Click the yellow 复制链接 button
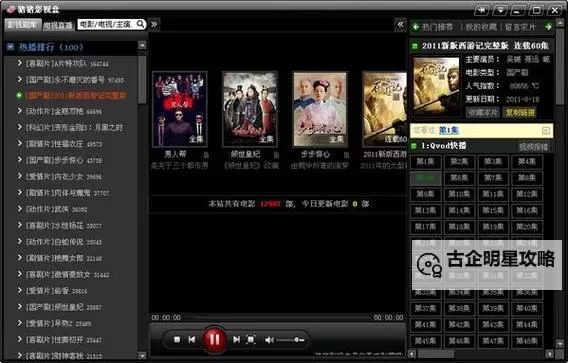Image resolution: width=568 pixels, height=363 pixels. coord(520,112)
